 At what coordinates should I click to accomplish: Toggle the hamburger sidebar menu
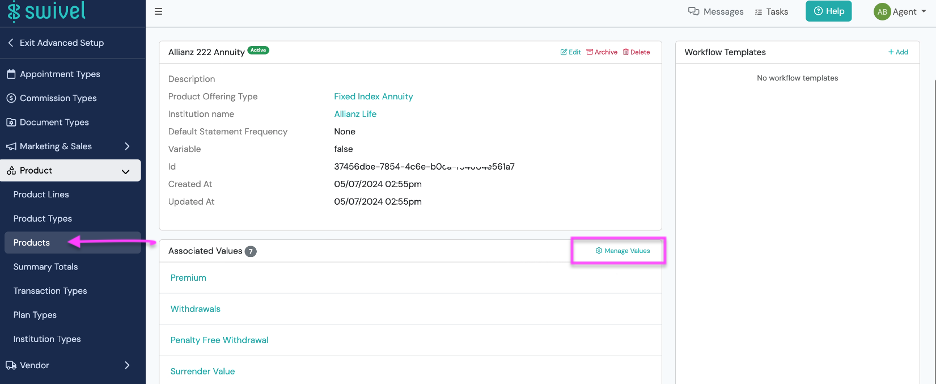[x=158, y=11]
